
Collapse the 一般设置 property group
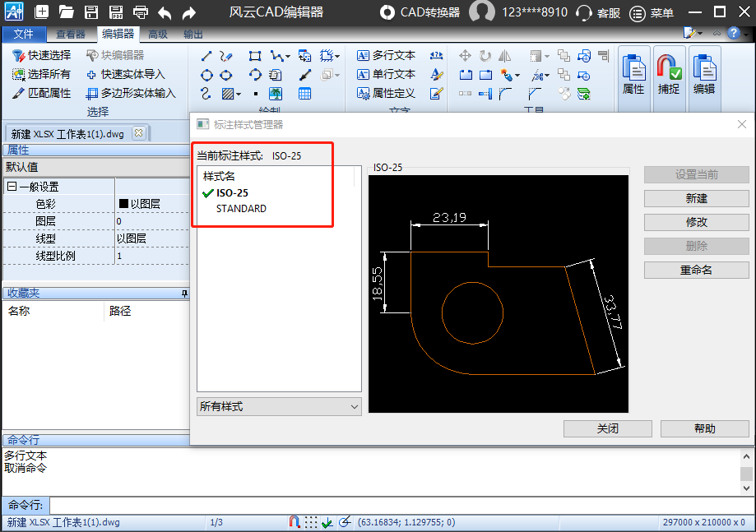pos(12,187)
